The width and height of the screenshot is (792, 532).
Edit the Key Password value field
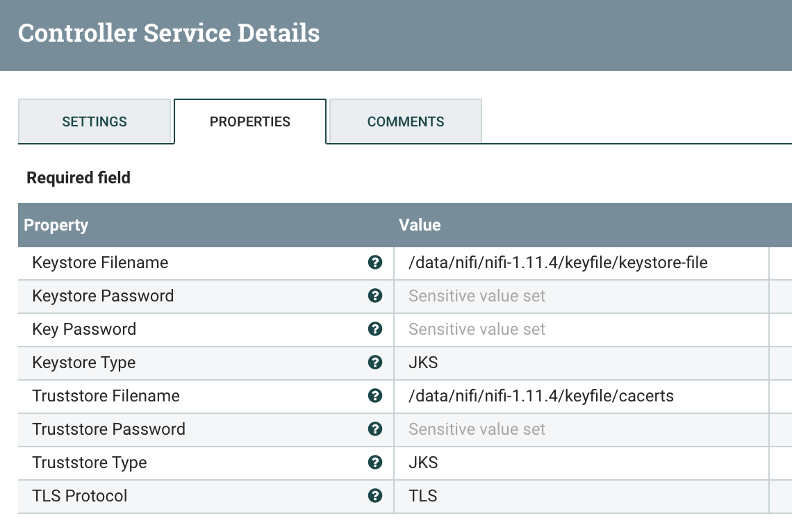tap(477, 329)
